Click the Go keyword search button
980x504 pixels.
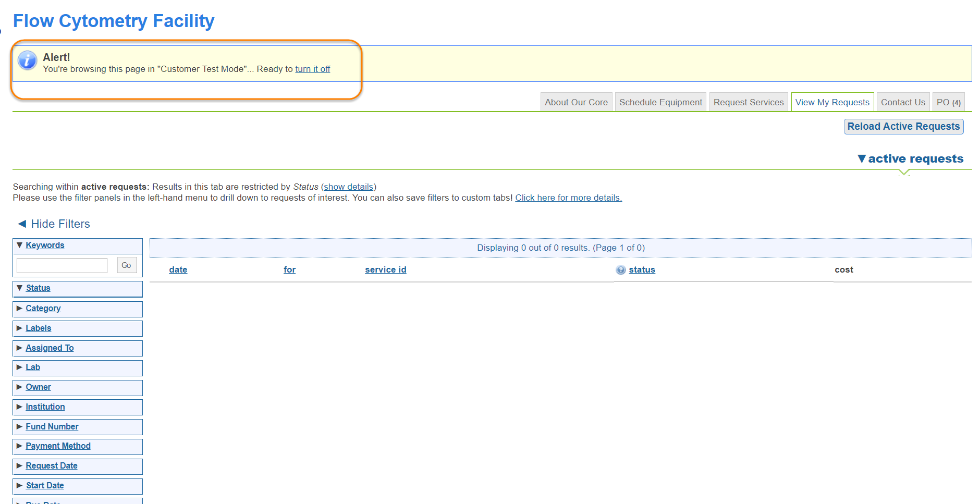(126, 265)
